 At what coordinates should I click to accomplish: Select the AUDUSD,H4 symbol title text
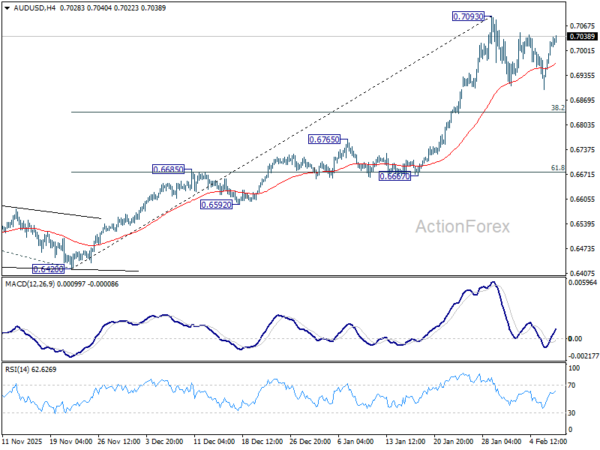point(34,8)
